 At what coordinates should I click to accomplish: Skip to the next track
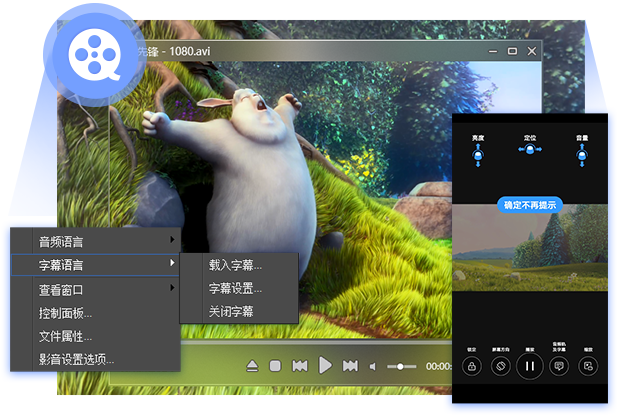pyautogui.click(x=350, y=366)
